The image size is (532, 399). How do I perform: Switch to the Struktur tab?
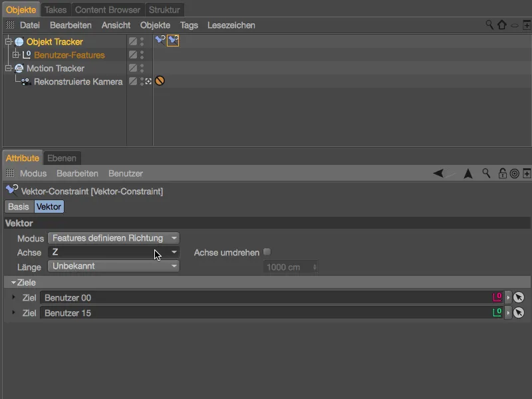(x=164, y=10)
